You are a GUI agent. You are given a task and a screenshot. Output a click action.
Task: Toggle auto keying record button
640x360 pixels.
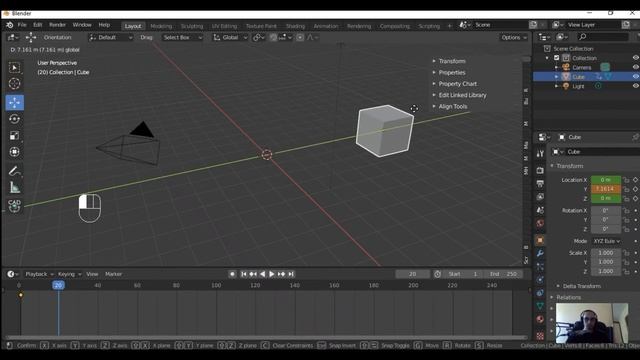tap(232, 274)
